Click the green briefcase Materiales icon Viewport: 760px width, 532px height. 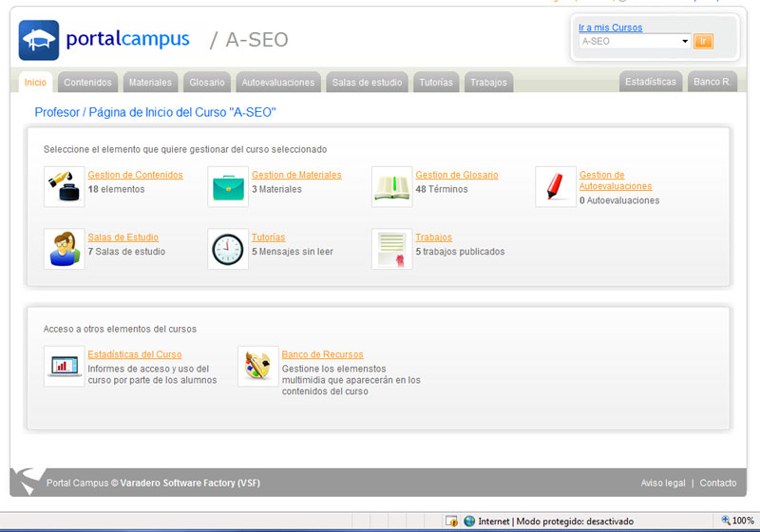coord(228,186)
